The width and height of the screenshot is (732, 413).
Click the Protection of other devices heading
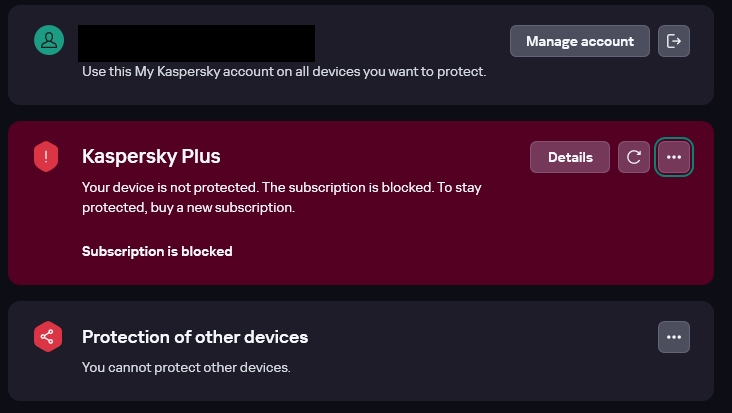click(x=195, y=337)
